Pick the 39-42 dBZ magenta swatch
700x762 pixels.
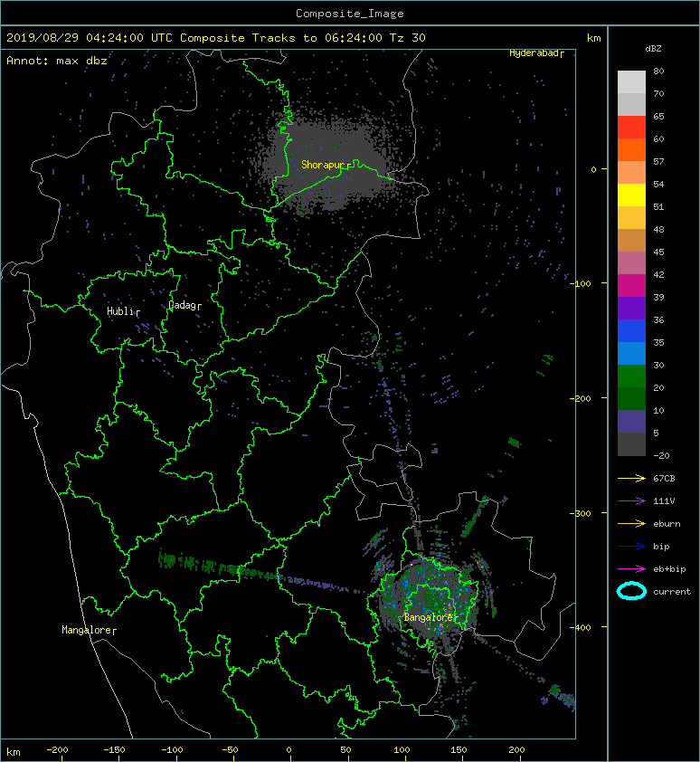[631, 286]
